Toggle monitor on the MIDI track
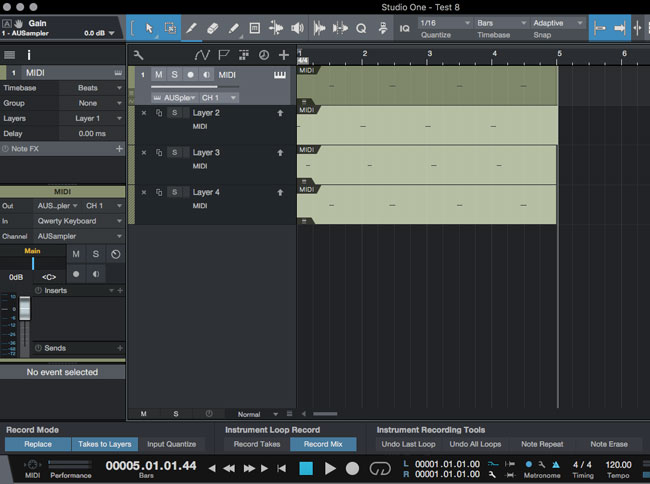This screenshot has width=650, height=484. [206, 75]
